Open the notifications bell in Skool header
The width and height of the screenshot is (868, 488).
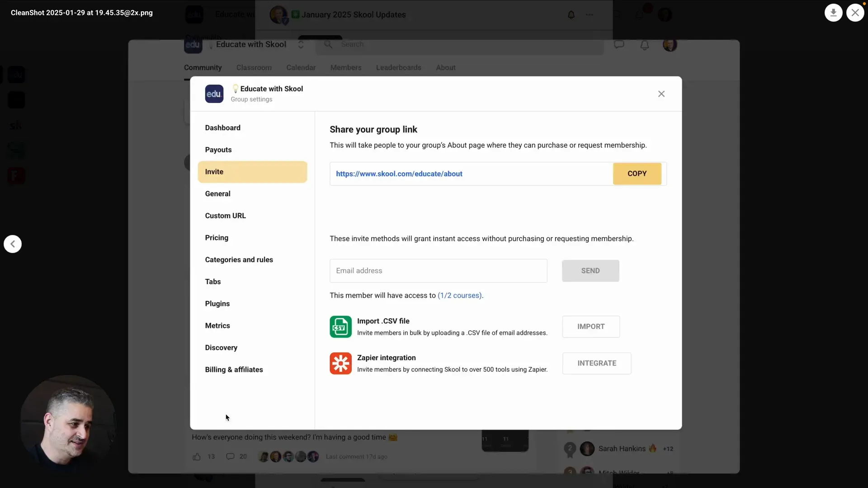point(645,45)
